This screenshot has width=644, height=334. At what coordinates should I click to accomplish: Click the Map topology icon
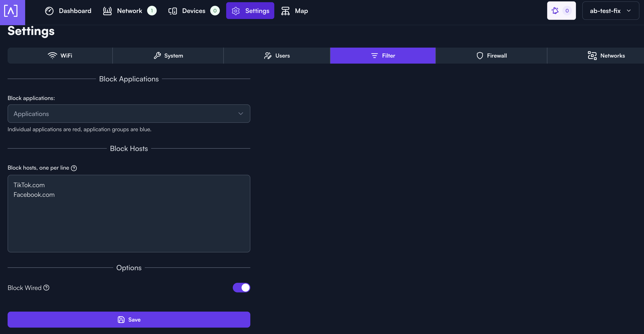[x=285, y=11]
